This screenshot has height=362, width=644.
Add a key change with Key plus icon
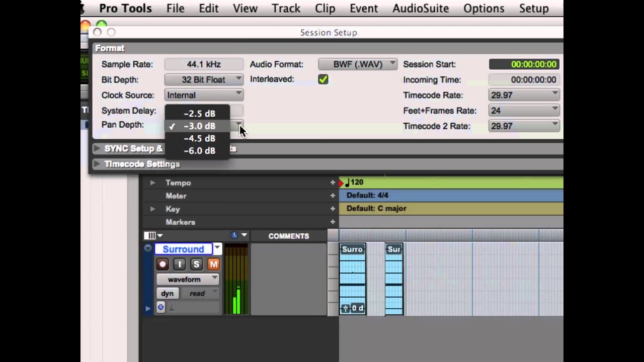[x=333, y=209]
